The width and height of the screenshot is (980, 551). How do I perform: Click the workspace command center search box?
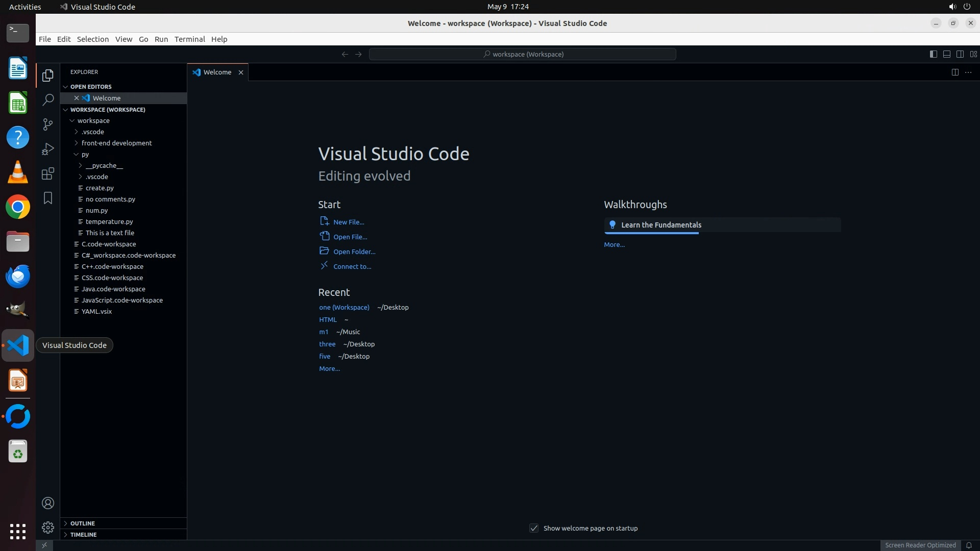click(522, 54)
